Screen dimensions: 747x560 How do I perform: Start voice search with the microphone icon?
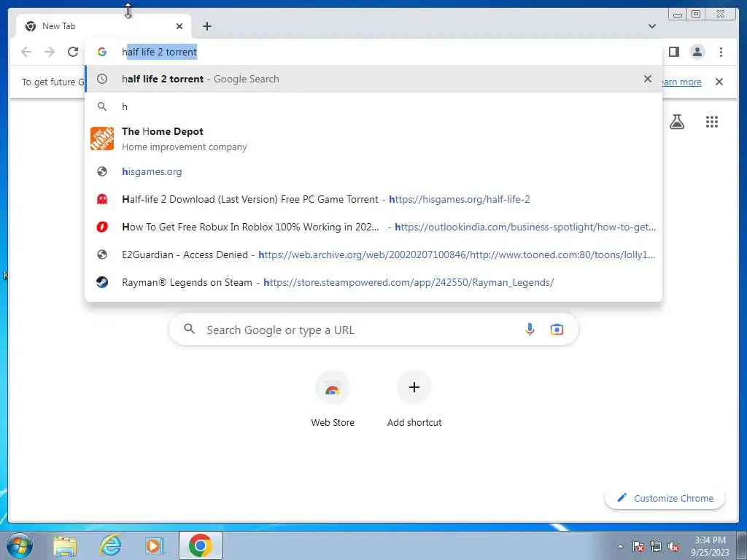530,329
